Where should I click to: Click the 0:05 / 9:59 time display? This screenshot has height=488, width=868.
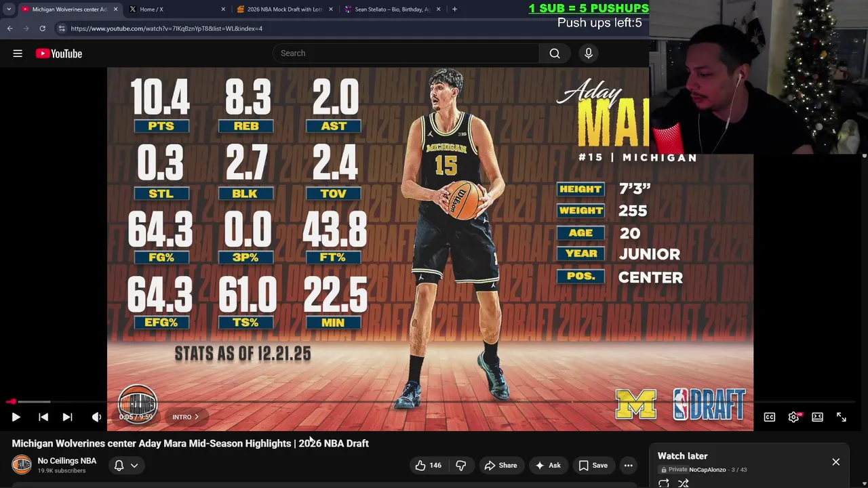[136, 417]
